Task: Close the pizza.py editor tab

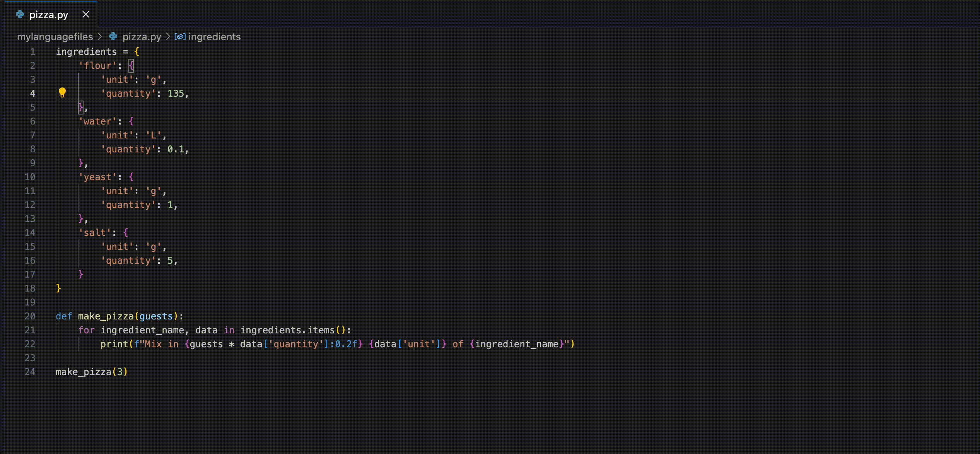Action: pyautogui.click(x=86, y=15)
